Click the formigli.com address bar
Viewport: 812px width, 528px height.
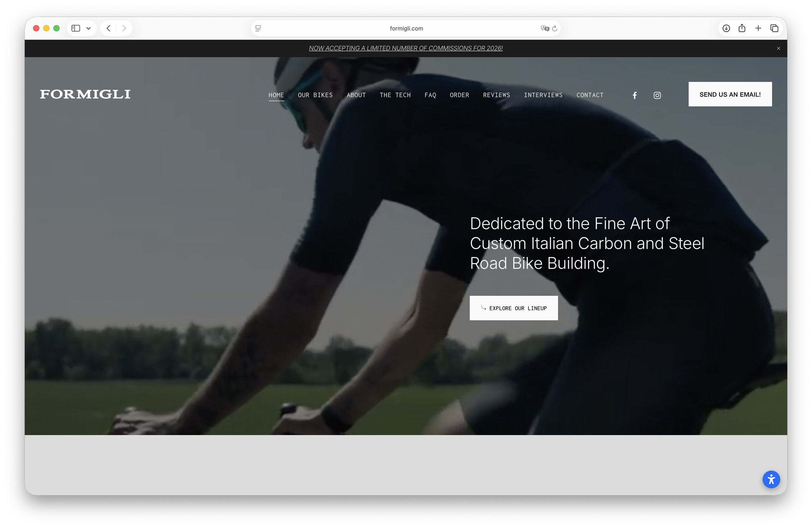tap(406, 28)
